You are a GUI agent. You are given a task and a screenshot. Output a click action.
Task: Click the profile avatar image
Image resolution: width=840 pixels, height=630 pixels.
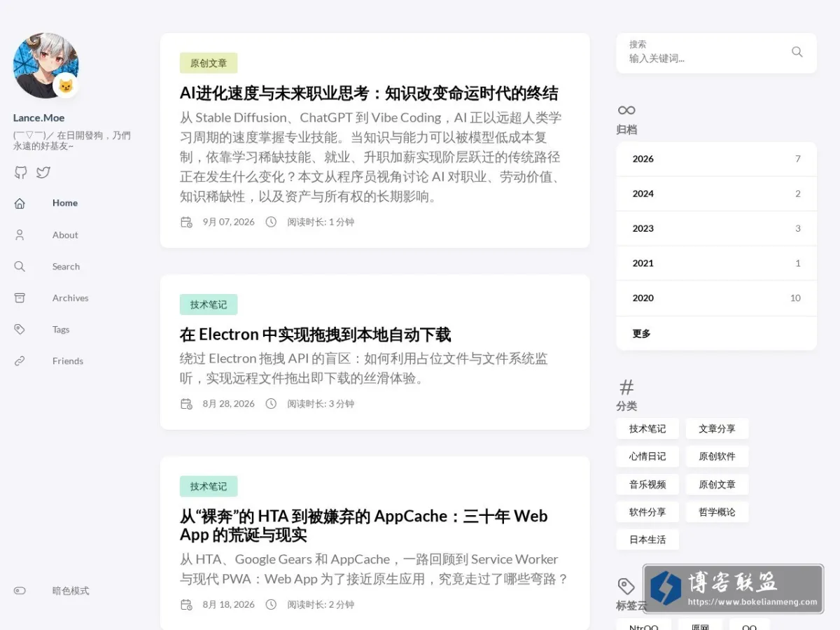coord(45,65)
